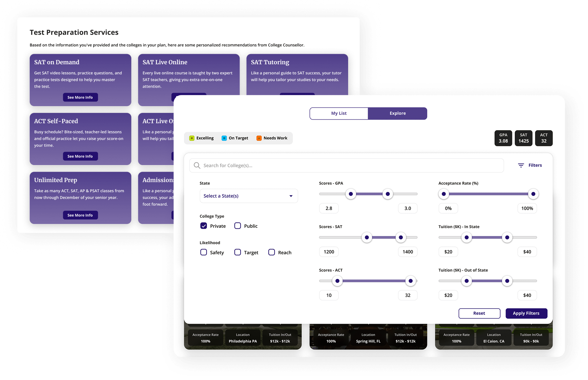Open the Select a State(s) dropdown

[x=249, y=196]
